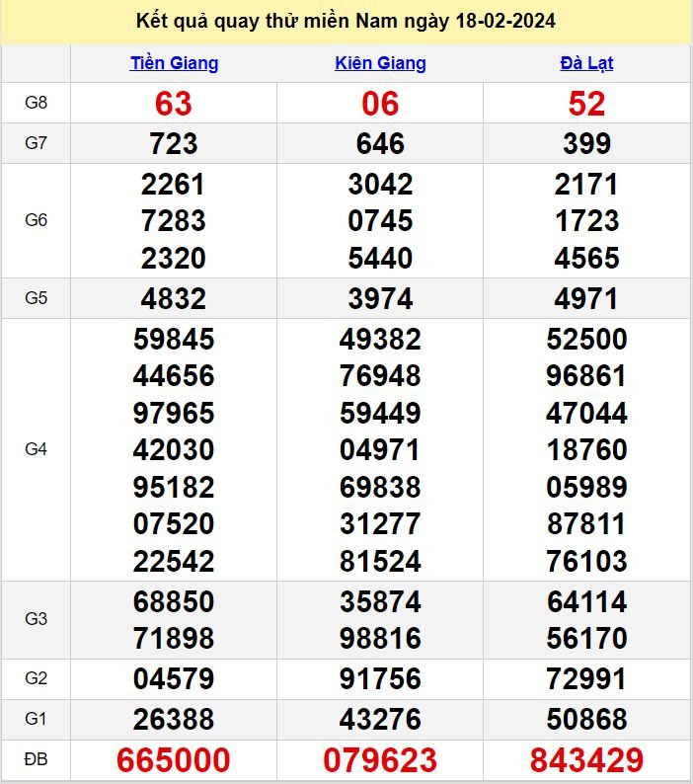Click special prize number 665000
Viewport: 693px width, 784px height.
(x=174, y=760)
